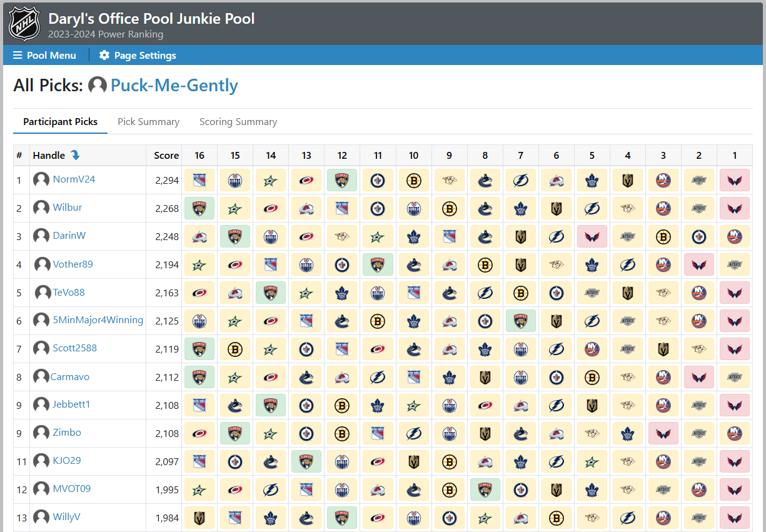Open NormV24's profile link
766x532 pixels.
pyautogui.click(x=74, y=179)
